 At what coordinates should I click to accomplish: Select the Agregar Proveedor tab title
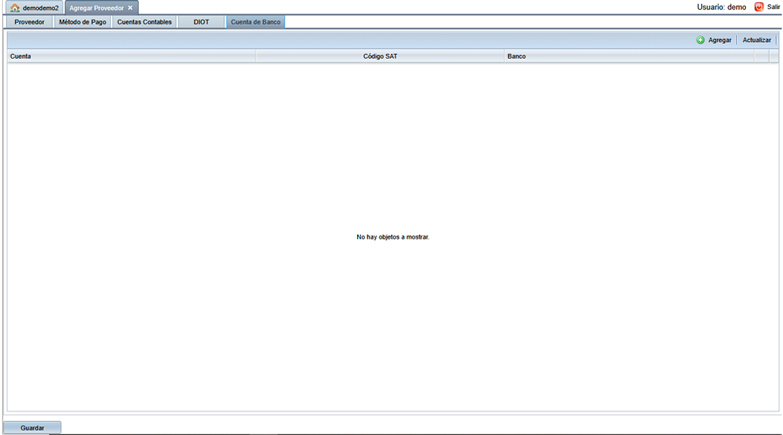[96, 8]
